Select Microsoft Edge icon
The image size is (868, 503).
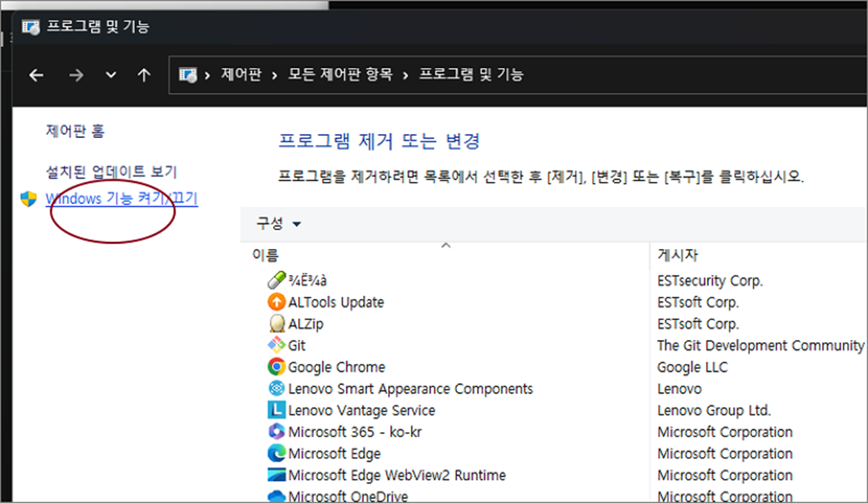(276, 453)
